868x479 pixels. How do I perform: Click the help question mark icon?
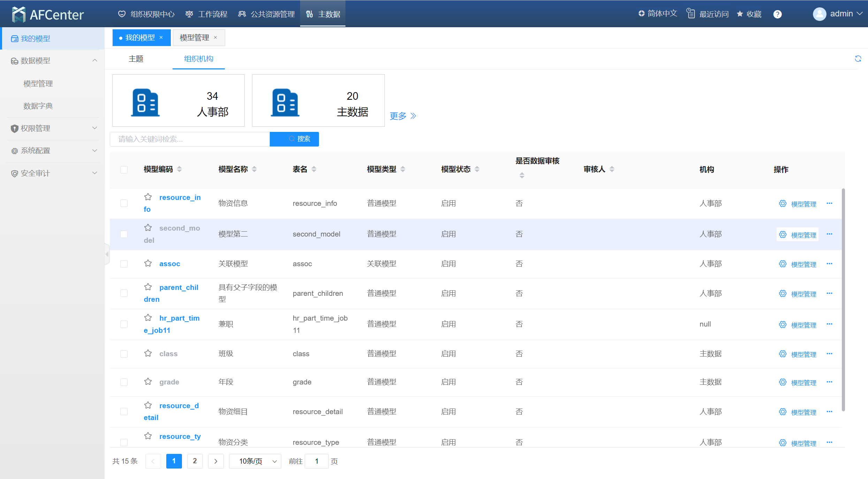pos(777,14)
